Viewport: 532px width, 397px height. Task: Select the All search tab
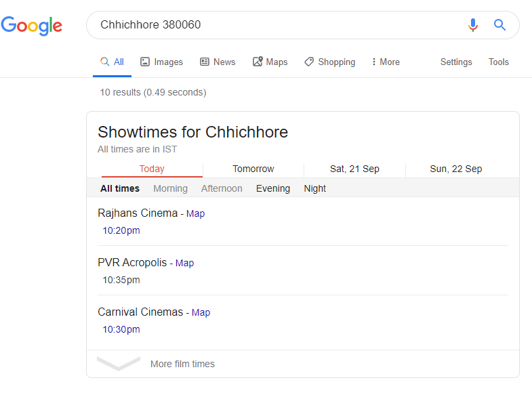(x=112, y=62)
